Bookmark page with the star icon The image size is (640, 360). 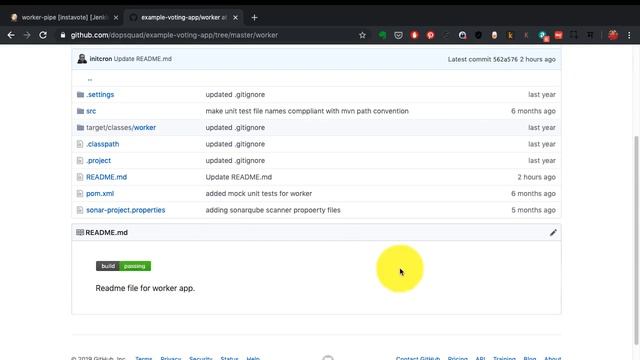pos(362,36)
